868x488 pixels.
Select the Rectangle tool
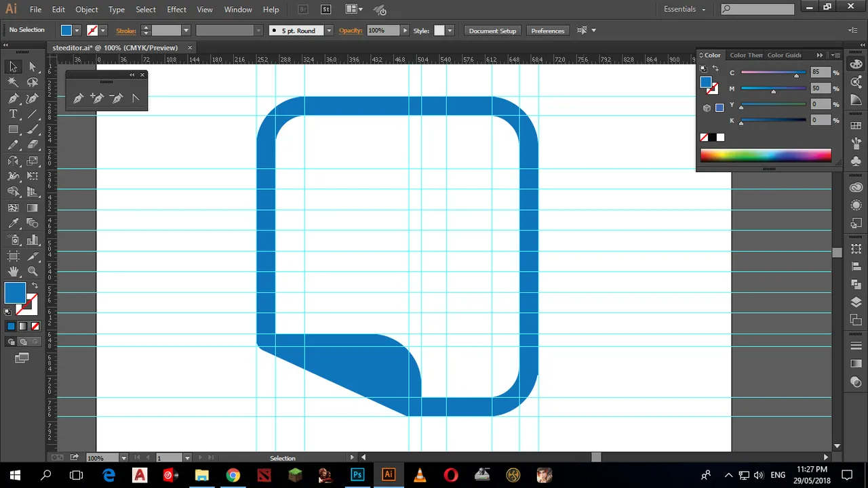point(13,129)
